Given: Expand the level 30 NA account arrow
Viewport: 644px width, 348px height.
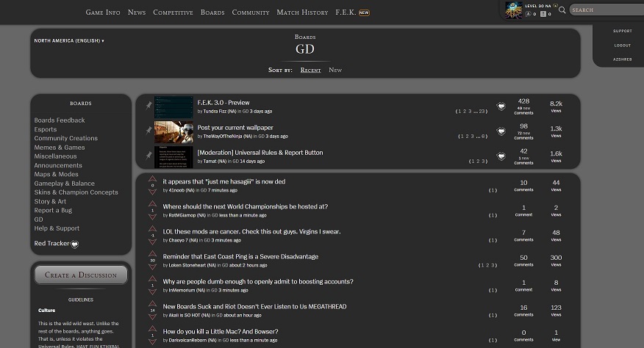Looking at the screenshot, I should click(555, 6).
